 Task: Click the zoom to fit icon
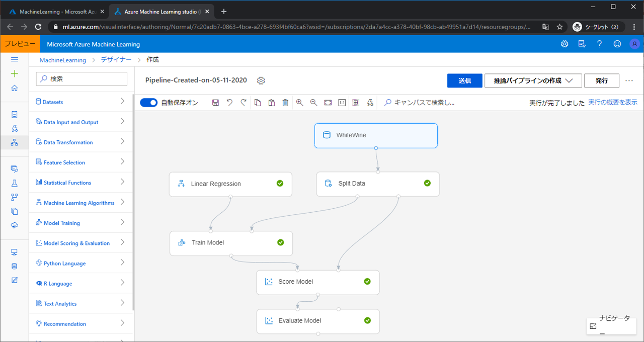point(328,103)
